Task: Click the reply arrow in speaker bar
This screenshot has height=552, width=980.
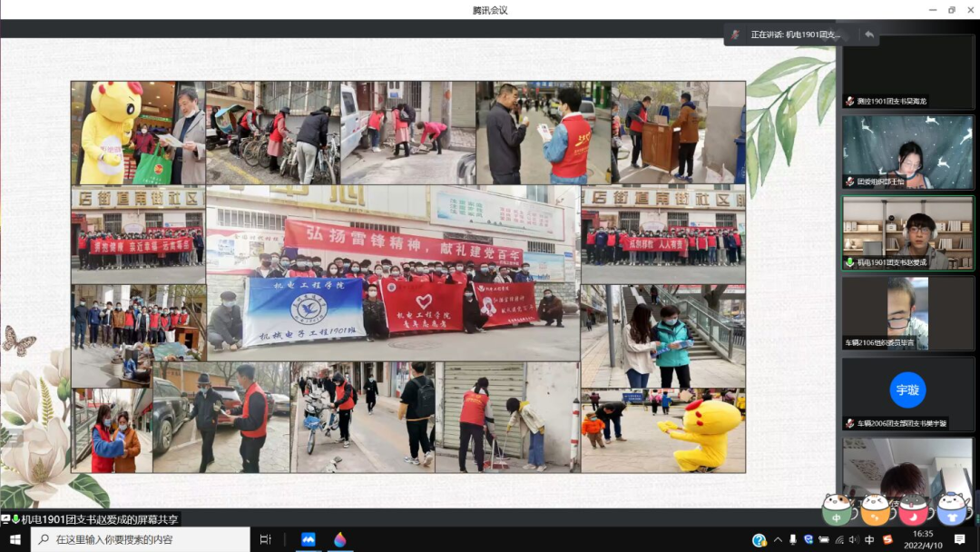Action: (x=868, y=34)
